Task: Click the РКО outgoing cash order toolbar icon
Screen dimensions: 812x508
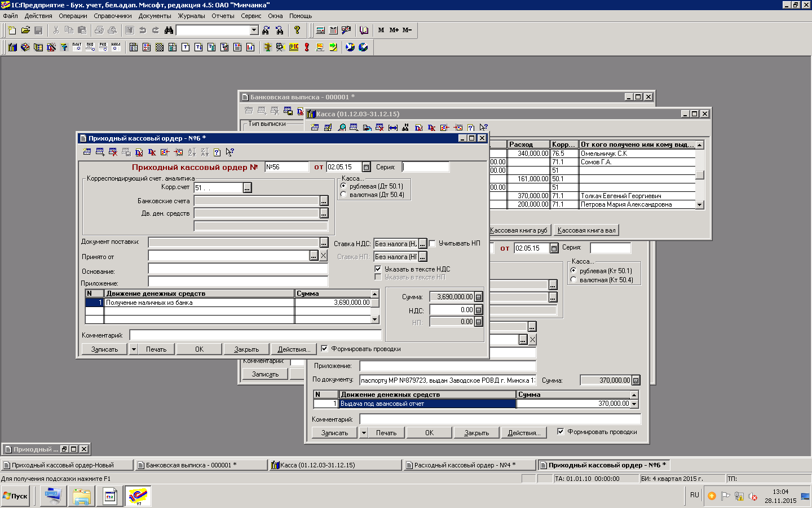Action: [103, 47]
